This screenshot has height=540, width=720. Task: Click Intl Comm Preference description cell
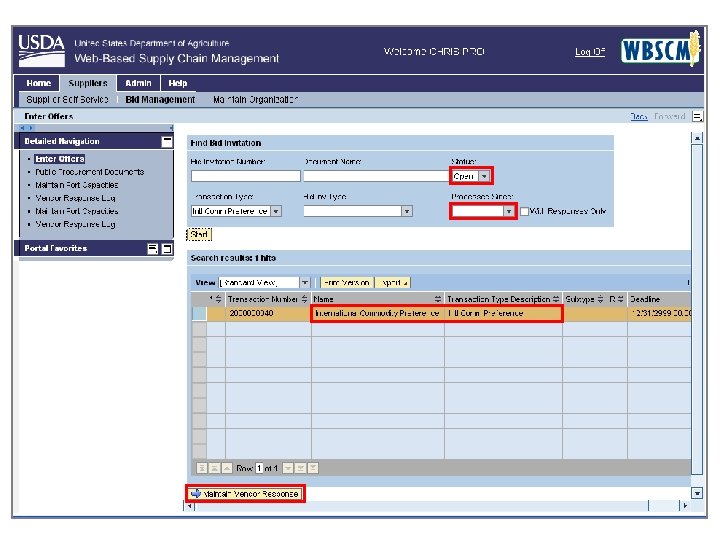click(503, 313)
